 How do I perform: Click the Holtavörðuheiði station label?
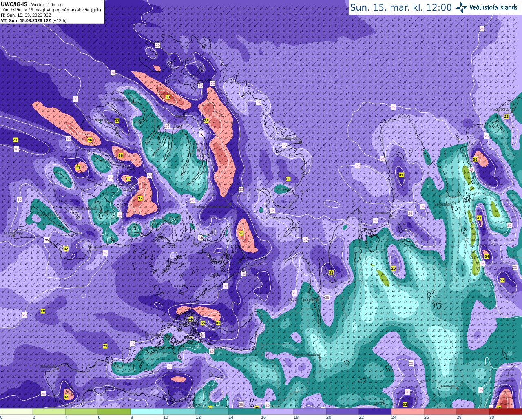click(306, 355)
